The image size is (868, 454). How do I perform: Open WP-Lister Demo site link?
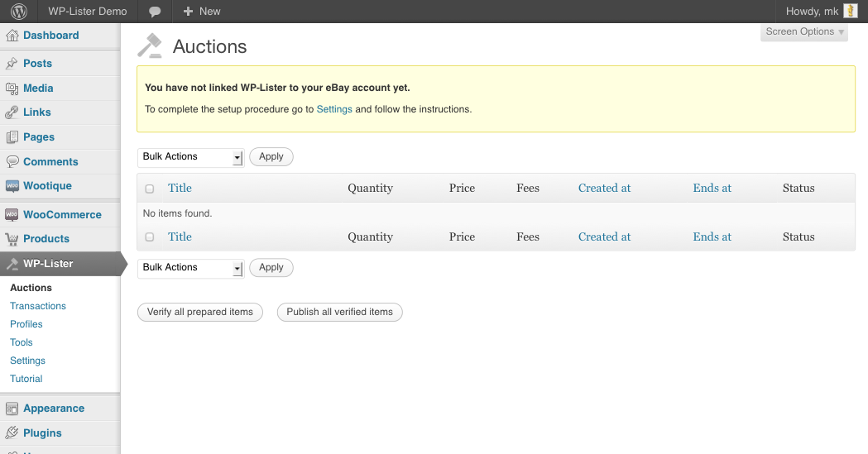[88, 12]
